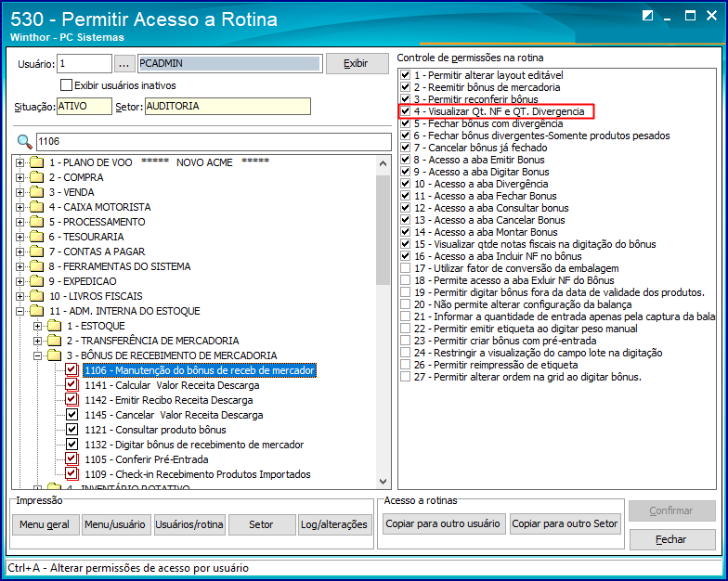Toggle access checkbox for routine 1109
The width and height of the screenshot is (728, 581).
pyautogui.click(x=71, y=473)
